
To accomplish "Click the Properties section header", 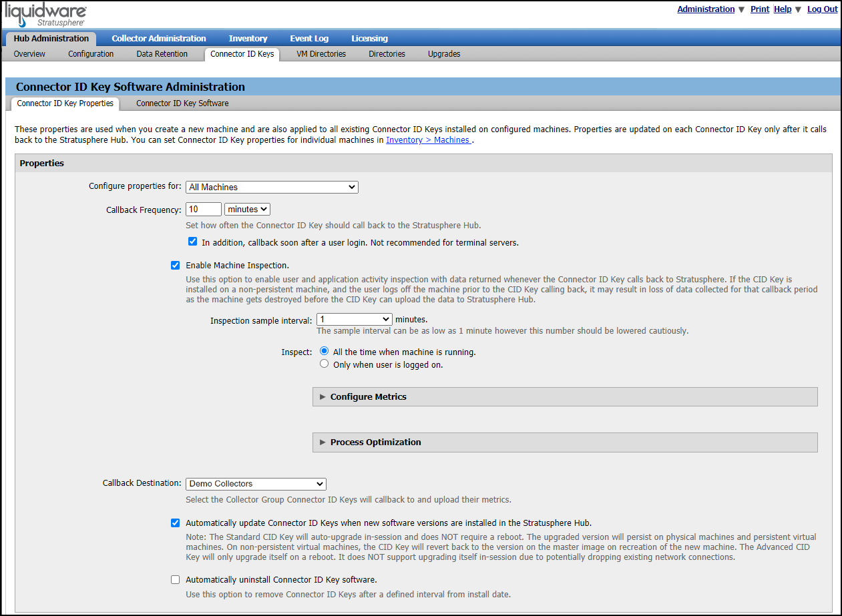I will pyautogui.click(x=423, y=163).
